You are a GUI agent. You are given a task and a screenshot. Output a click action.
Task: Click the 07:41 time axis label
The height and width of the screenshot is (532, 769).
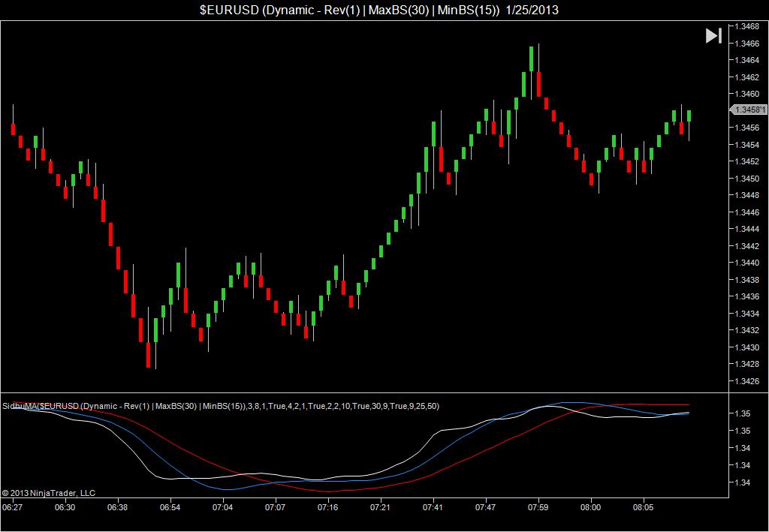433,507
